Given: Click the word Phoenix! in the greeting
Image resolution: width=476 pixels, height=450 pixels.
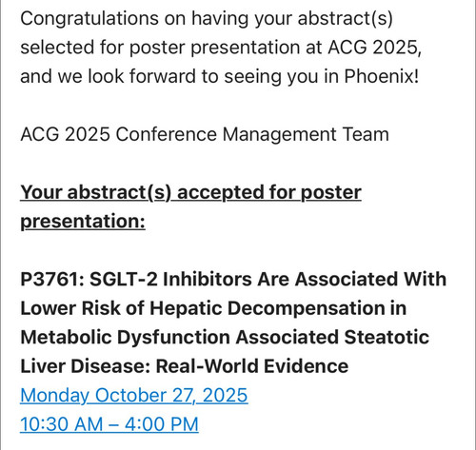Looking at the screenshot, I should 382,76.
